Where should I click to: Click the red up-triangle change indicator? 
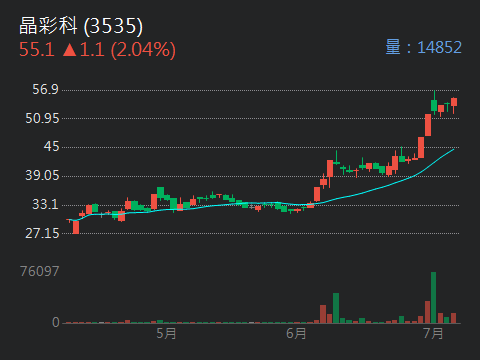tap(70, 50)
